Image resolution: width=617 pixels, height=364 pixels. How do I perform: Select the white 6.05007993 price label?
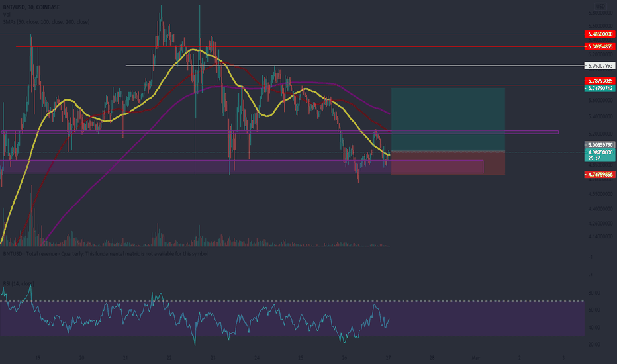(x=600, y=66)
